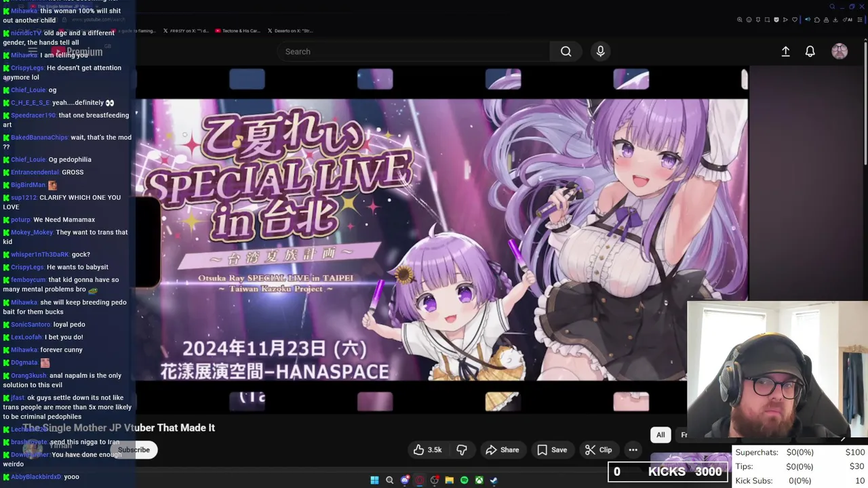Screen dimensions: 868x488
Task: Open the account icon in the browser toolbar
Action: coord(826,20)
